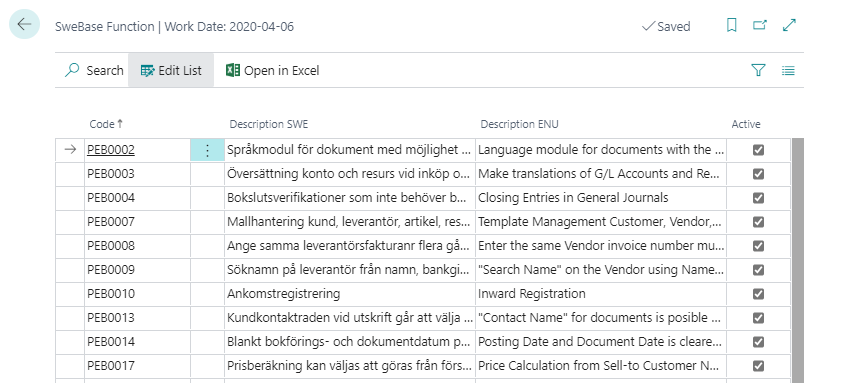The height and width of the screenshot is (383, 859).
Task: Click 'Bokslutsverifikationer som inte behöver' cell
Action: point(350,198)
